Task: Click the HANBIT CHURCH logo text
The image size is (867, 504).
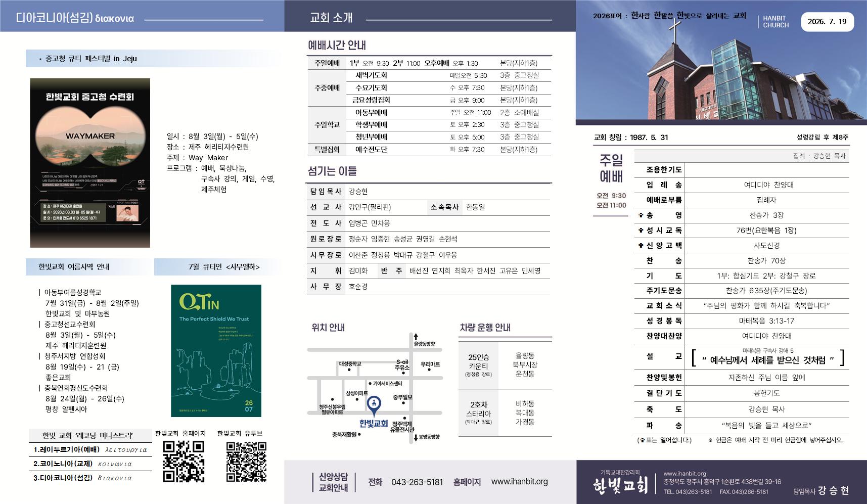Action: click(775, 22)
